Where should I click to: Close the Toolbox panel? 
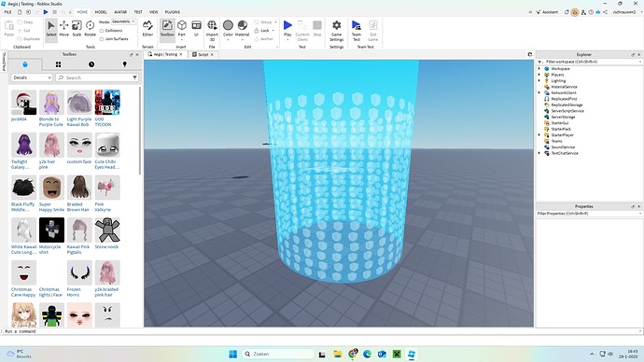[137, 54]
